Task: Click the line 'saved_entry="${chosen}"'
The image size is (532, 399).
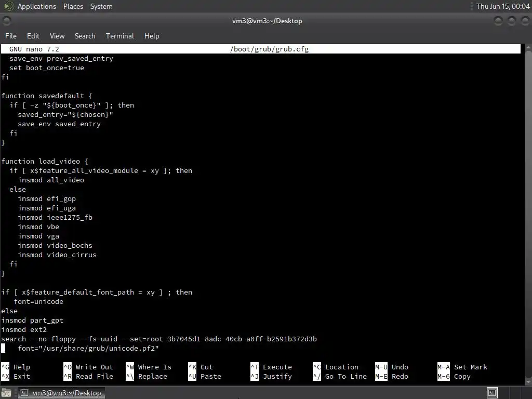Action: pos(65,115)
